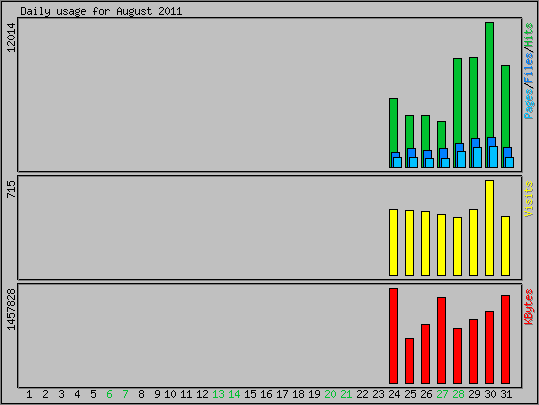Click the yellow visits bar for day 31
Viewport: 539px width, 405px height.
pos(505,246)
